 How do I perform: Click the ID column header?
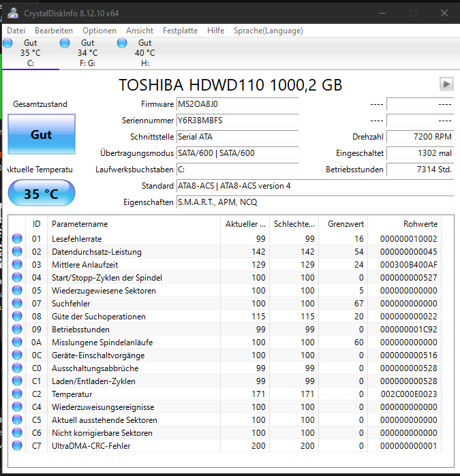pyautogui.click(x=37, y=224)
